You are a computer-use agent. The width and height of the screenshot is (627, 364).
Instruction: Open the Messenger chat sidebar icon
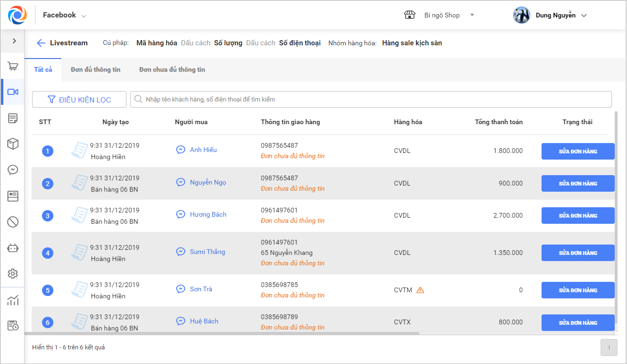click(x=13, y=170)
